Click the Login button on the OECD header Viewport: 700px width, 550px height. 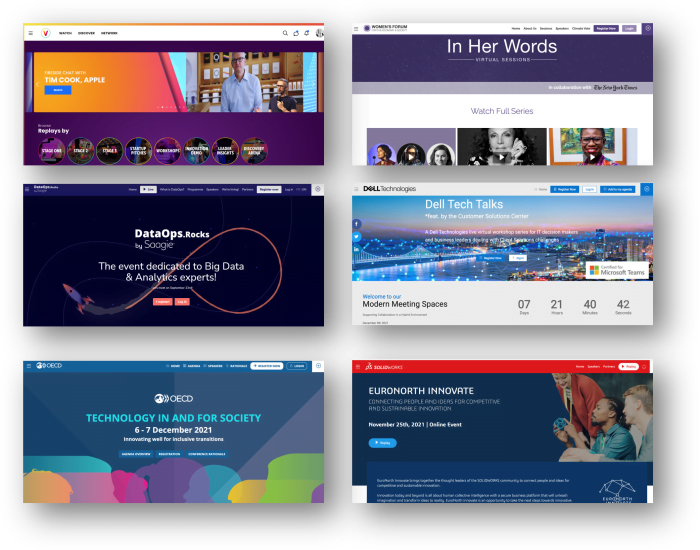[297, 366]
